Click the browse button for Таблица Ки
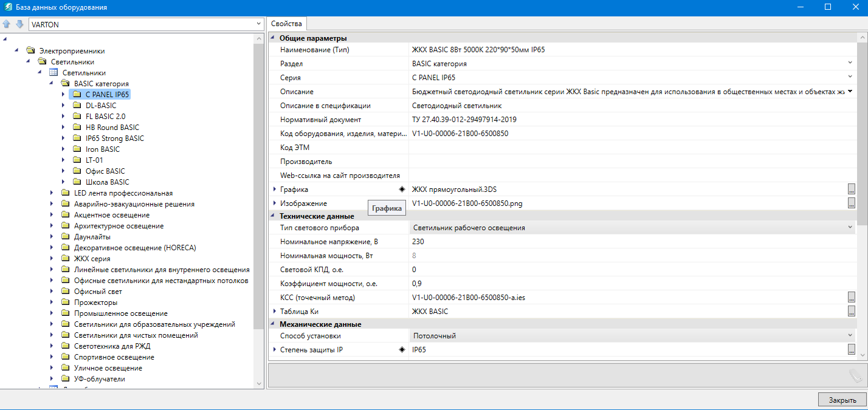This screenshot has width=868, height=410. tap(852, 312)
